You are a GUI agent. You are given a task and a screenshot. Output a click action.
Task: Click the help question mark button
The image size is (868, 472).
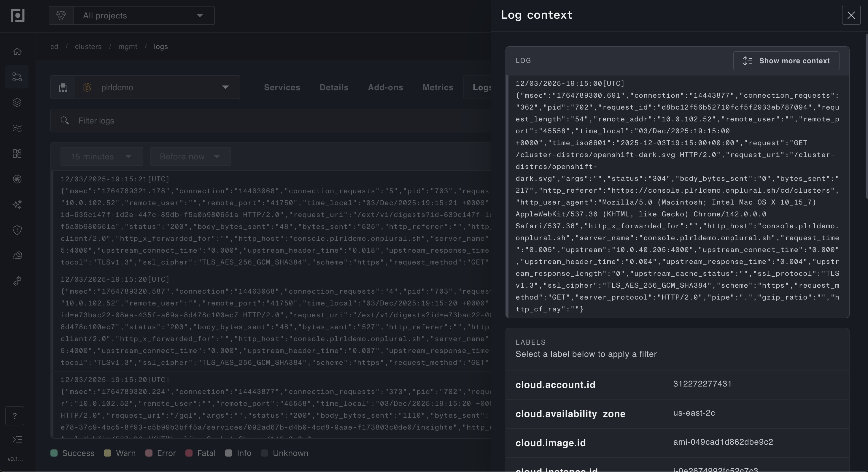(15, 416)
